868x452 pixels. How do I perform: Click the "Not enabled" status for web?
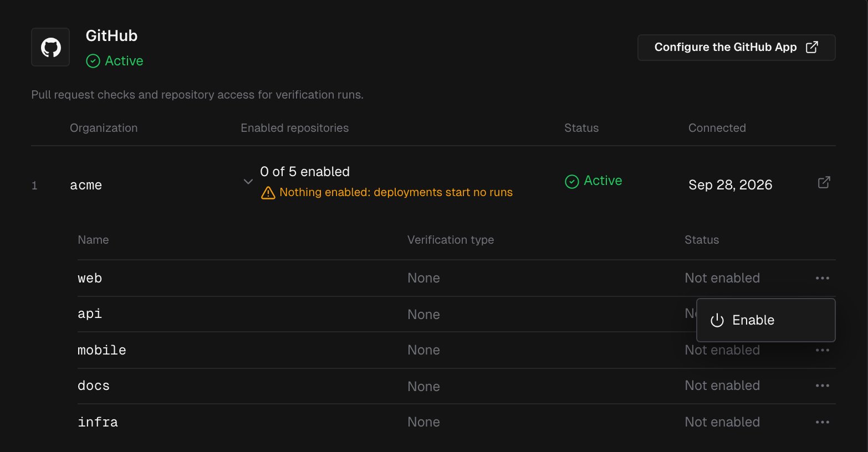(722, 278)
